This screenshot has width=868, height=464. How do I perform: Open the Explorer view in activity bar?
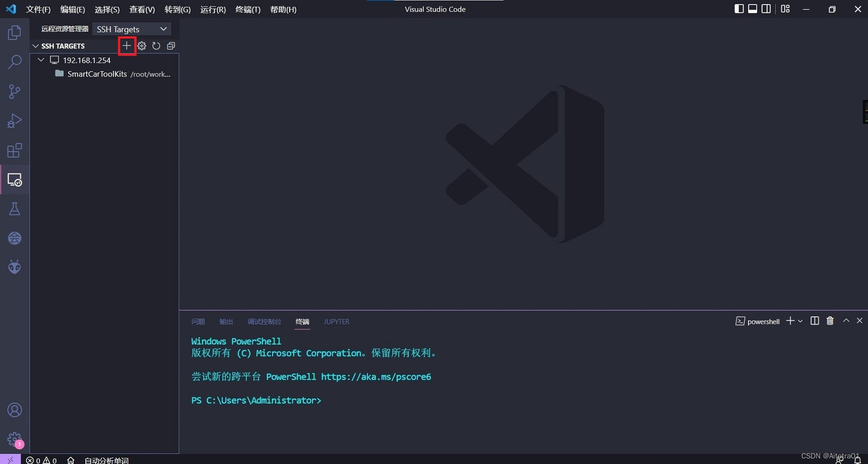15,33
